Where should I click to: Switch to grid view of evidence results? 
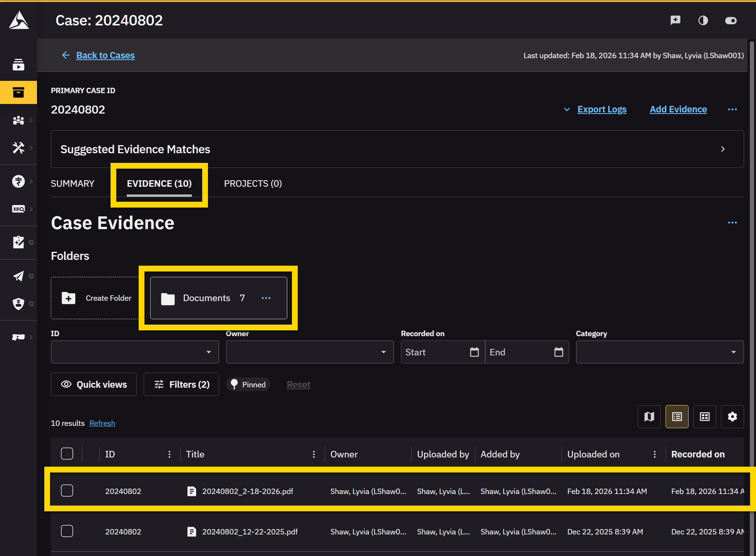(x=704, y=416)
